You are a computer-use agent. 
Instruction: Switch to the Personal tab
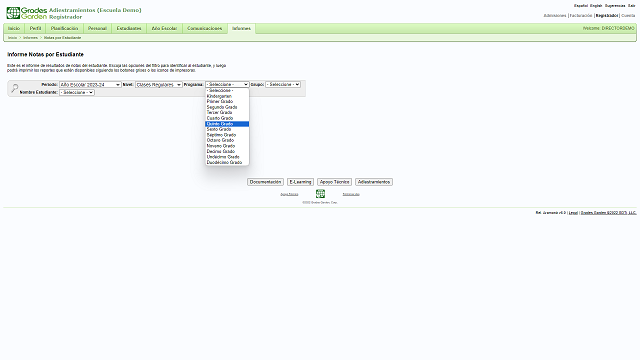click(x=97, y=29)
